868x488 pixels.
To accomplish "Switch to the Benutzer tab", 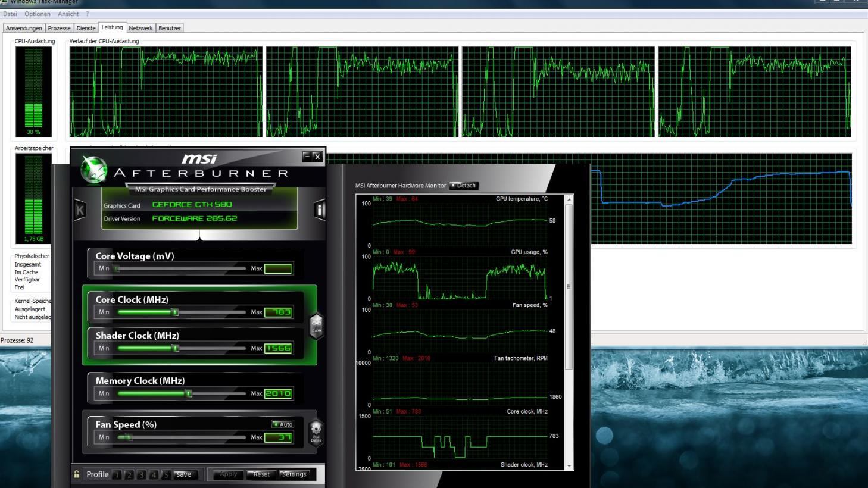I will click(x=170, y=28).
